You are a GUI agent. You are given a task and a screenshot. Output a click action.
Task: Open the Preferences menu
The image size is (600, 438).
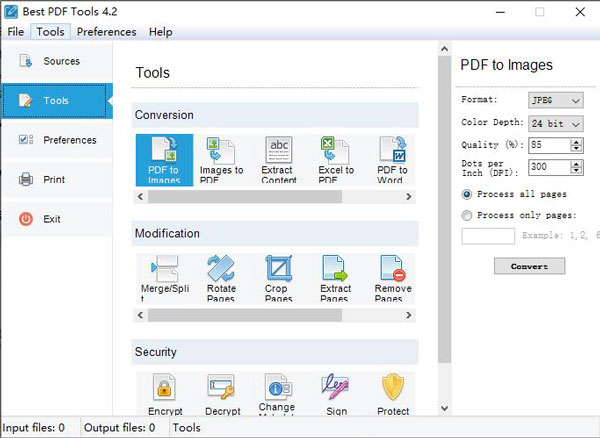tap(106, 32)
